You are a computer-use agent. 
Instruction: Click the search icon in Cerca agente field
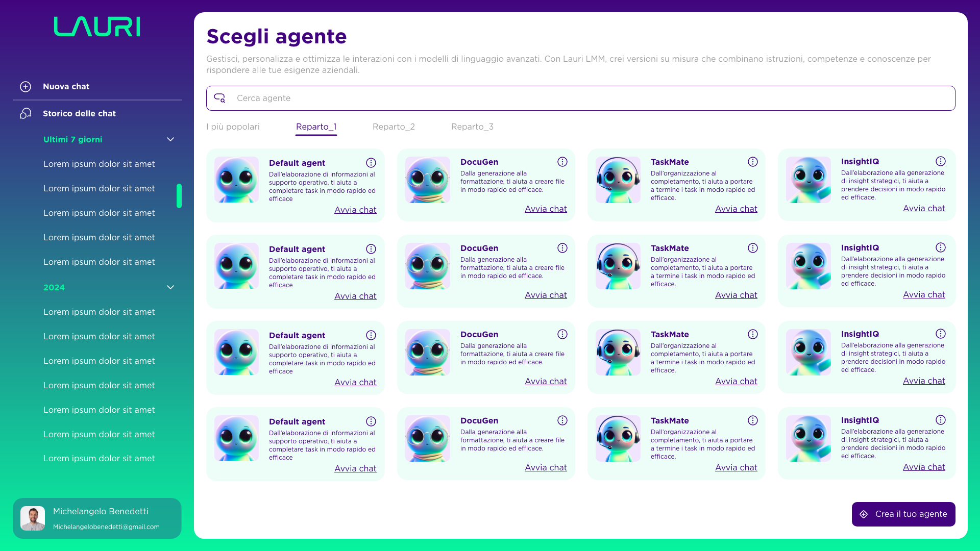219,98
